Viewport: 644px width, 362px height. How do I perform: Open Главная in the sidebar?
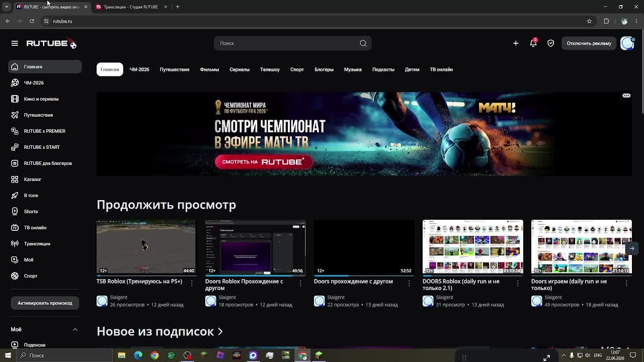coord(45,67)
